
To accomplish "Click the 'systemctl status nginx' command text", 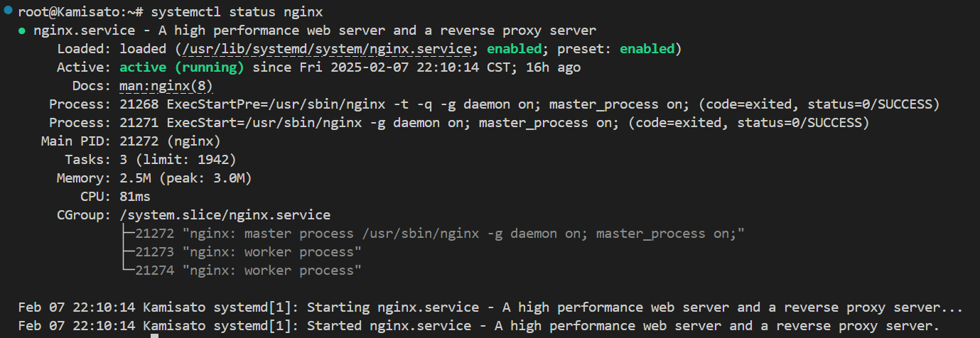I will [237, 13].
